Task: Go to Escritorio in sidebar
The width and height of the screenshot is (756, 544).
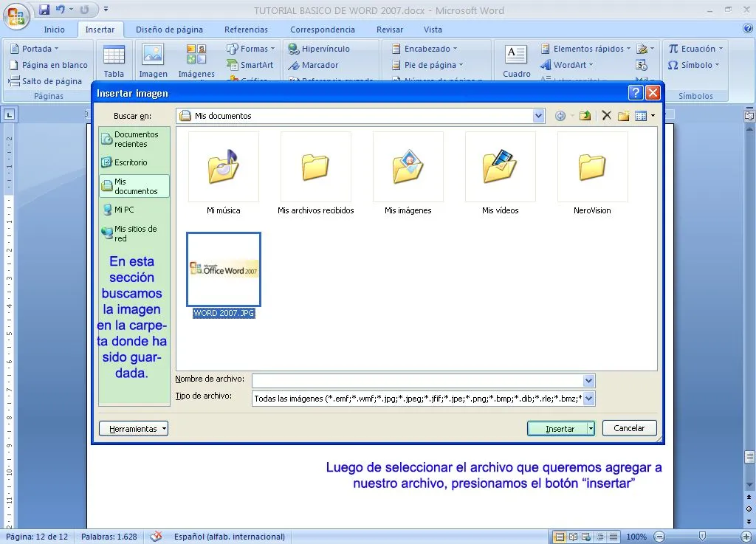Action: pyautogui.click(x=134, y=162)
